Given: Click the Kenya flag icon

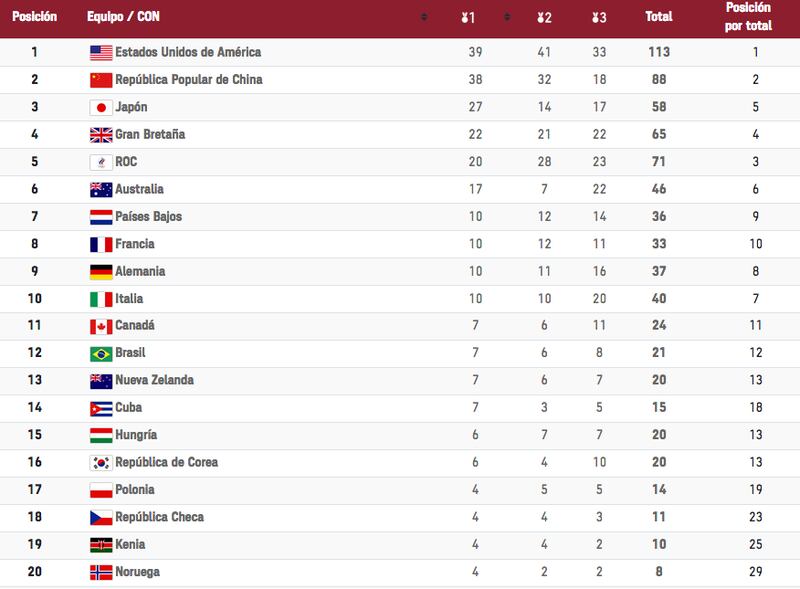Looking at the screenshot, I should click(x=101, y=545).
